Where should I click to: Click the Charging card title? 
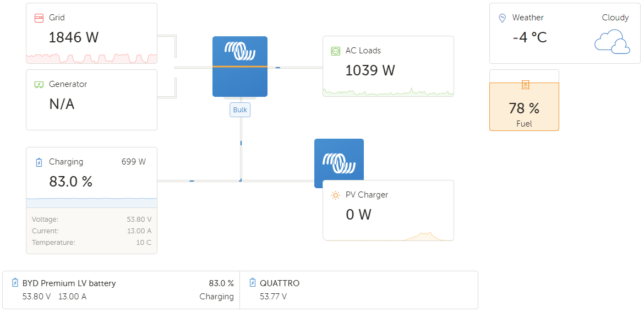click(66, 162)
